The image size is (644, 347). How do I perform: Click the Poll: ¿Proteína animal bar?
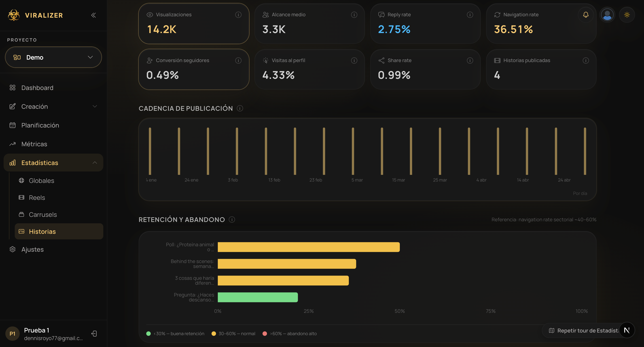pos(309,247)
